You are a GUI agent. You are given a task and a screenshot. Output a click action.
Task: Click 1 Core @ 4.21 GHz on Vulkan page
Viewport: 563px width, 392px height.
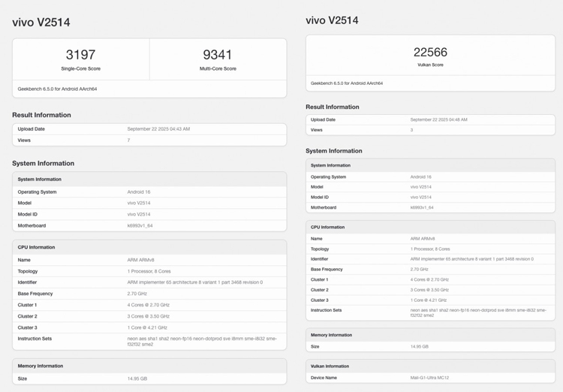pyautogui.click(x=429, y=300)
